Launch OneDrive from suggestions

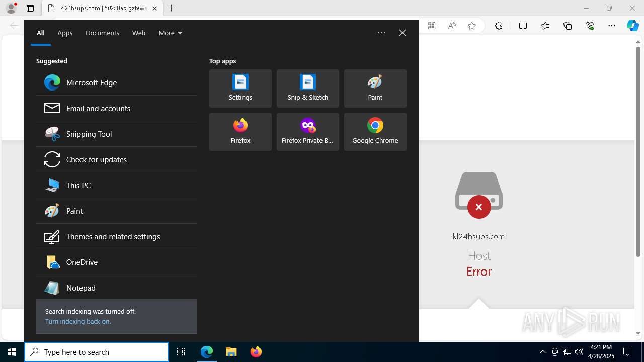(116, 262)
